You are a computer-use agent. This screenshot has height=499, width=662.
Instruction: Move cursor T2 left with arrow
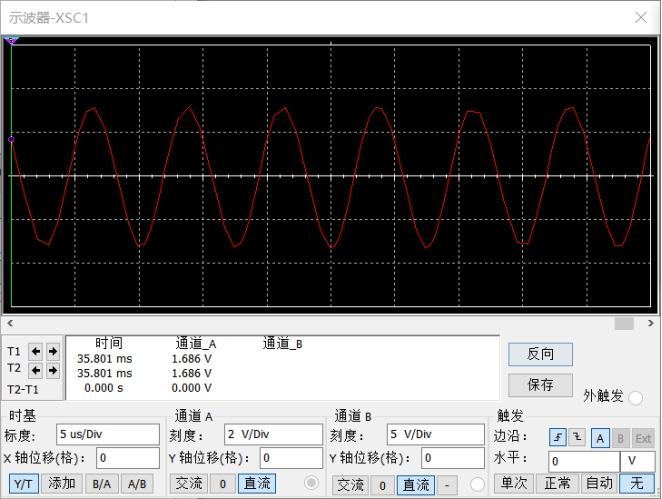[x=35, y=370]
